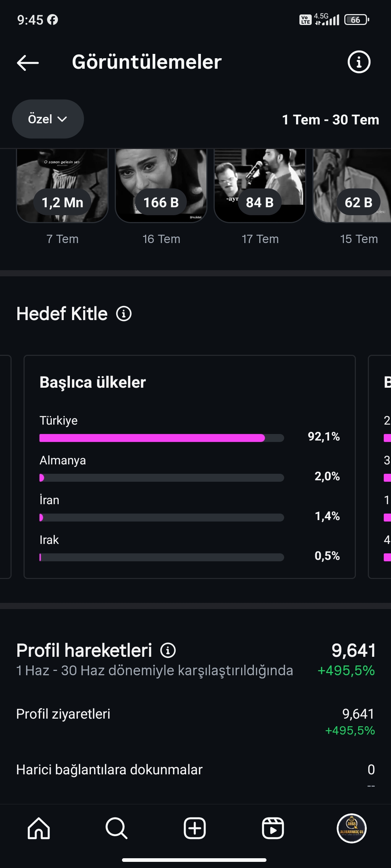Expand the Özel date range dropdown
This screenshot has width=391, height=868.
(x=48, y=119)
